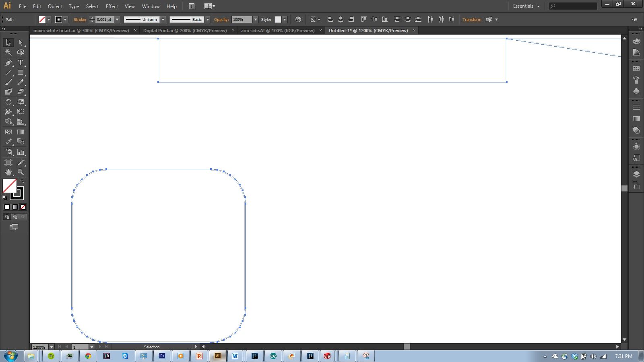Image resolution: width=644 pixels, height=362 pixels.
Task: Click the search field in top bar
Action: click(573, 6)
